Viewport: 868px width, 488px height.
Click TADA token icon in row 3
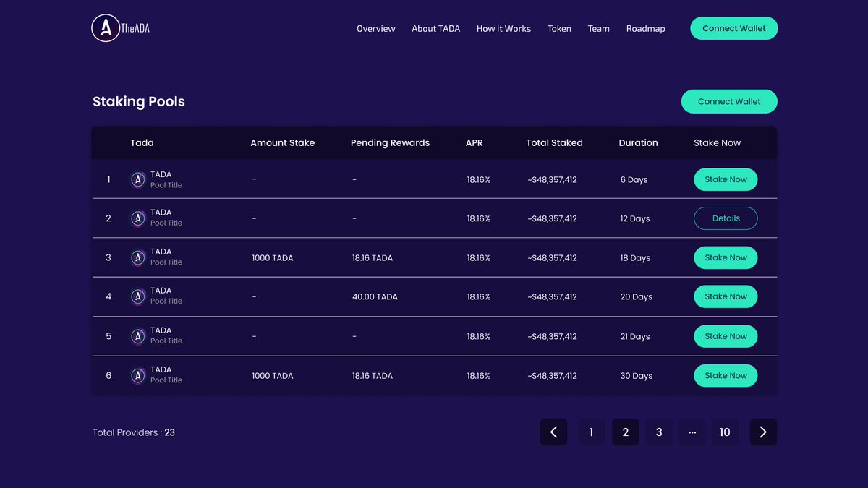[138, 257]
